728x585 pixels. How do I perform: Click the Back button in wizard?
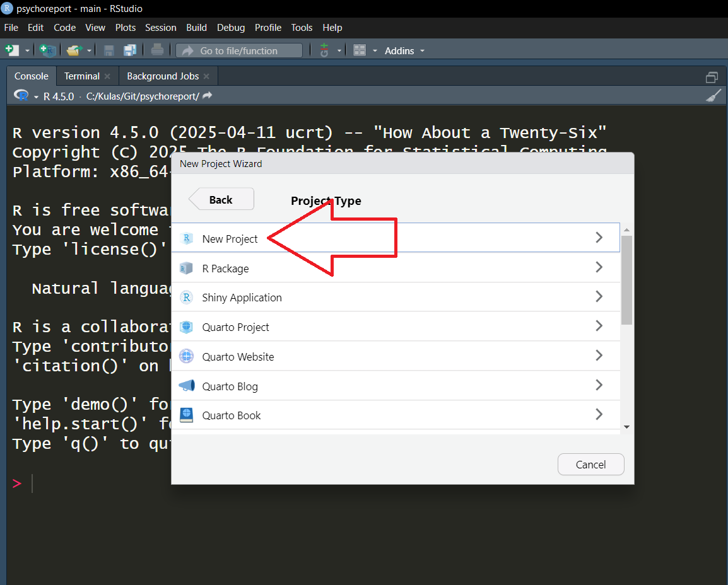coord(221,199)
